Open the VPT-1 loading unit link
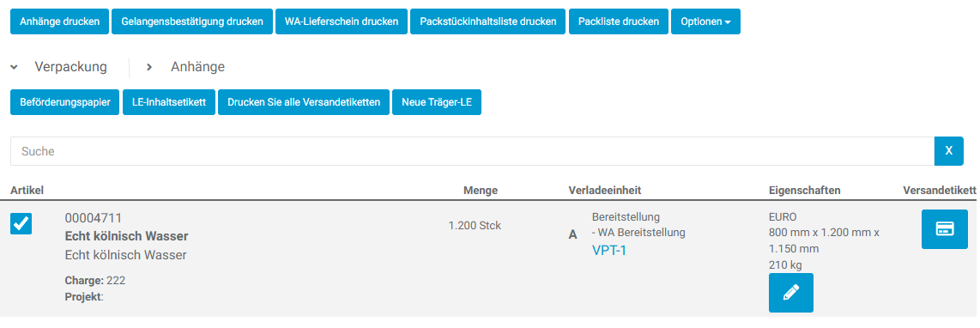 (x=608, y=251)
